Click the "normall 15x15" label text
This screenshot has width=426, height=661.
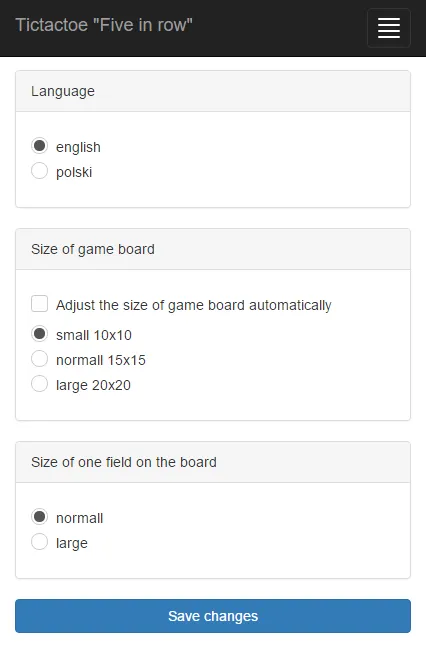point(101,360)
